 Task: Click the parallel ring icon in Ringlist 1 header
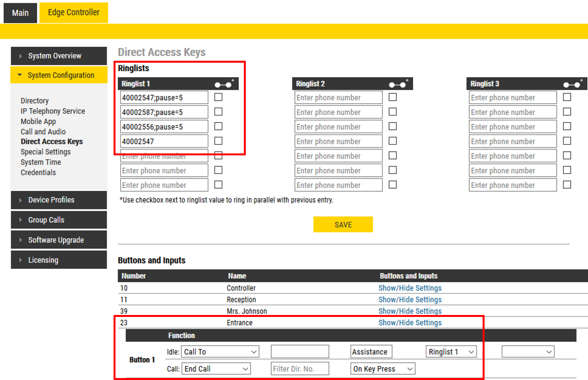pyautogui.click(x=224, y=84)
